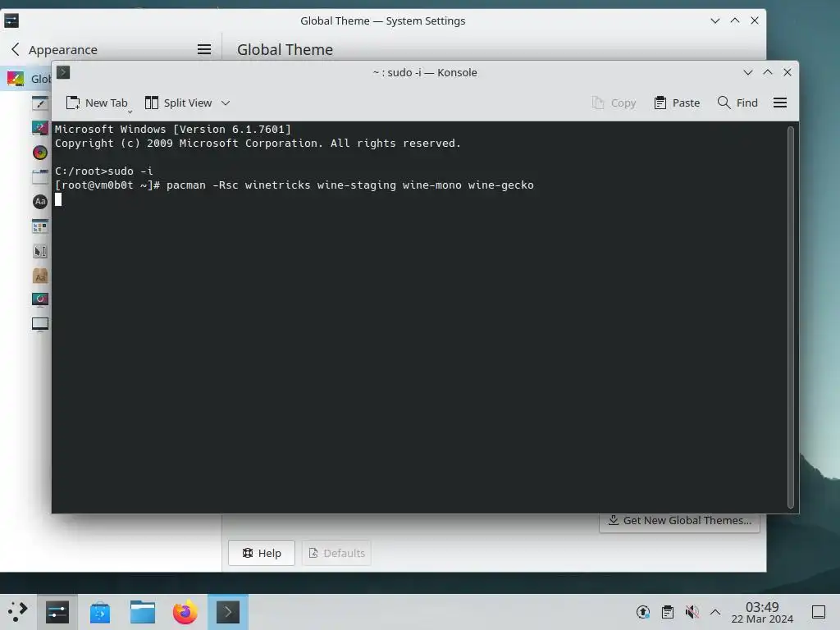Open the clipboard tray icon
Image resolution: width=840 pixels, height=630 pixels.
point(668,612)
